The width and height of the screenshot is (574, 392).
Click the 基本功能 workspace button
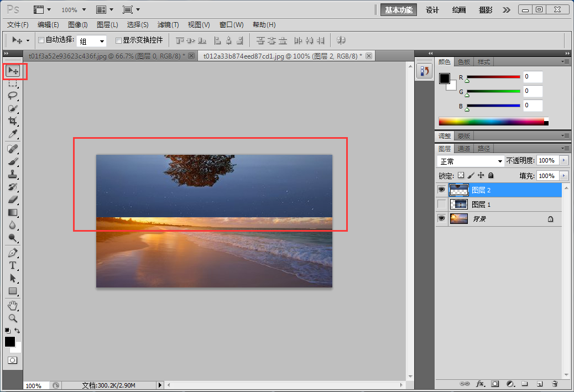click(x=399, y=10)
